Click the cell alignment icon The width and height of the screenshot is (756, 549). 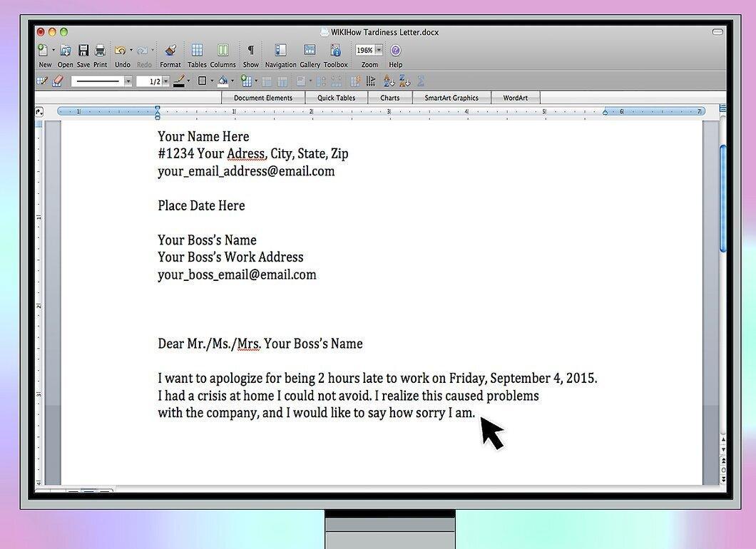pyautogui.click(x=301, y=81)
